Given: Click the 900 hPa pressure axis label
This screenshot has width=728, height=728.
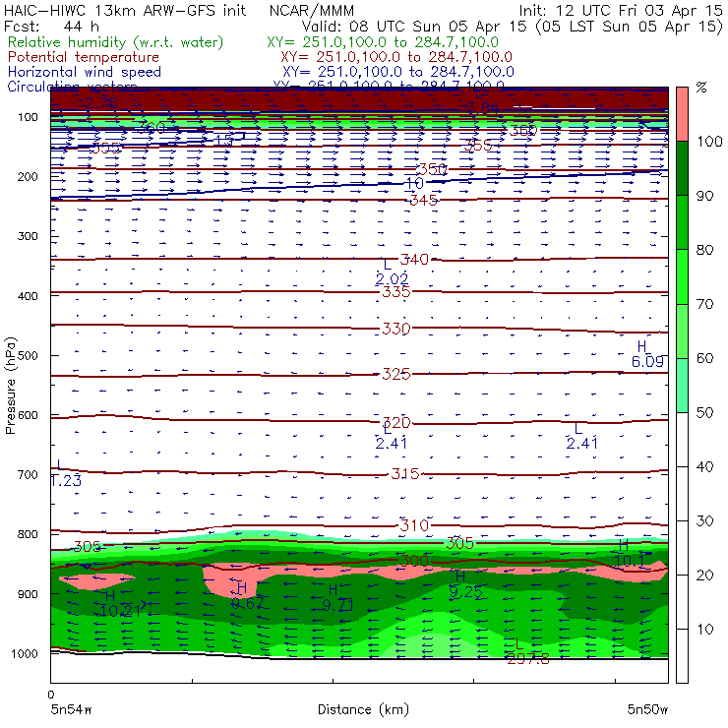Looking at the screenshot, I should (x=28, y=594).
